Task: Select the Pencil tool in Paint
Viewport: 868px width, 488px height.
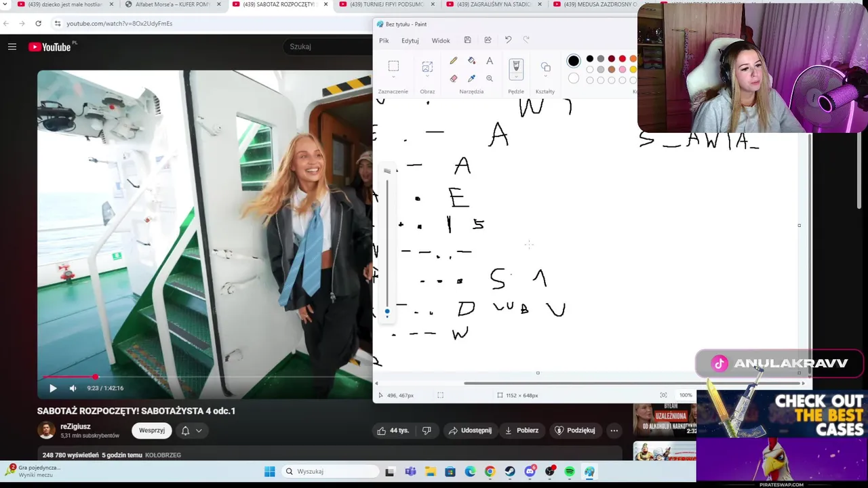Action: click(454, 61)
